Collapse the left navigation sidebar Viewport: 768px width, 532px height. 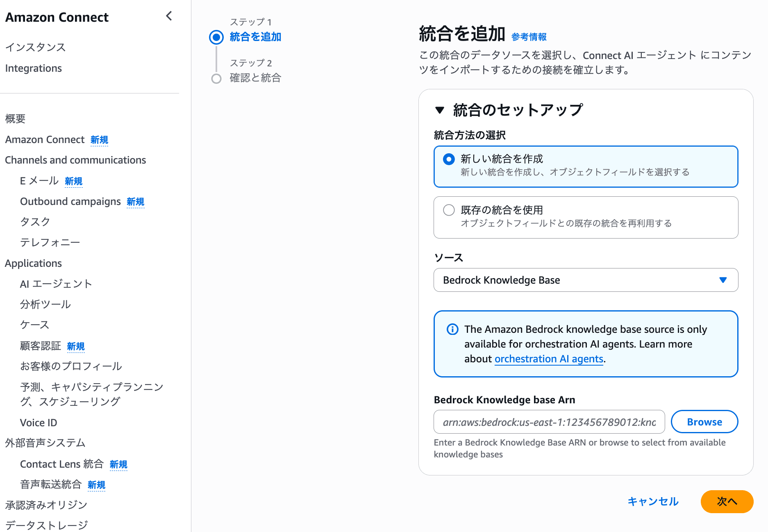[169, 16]
